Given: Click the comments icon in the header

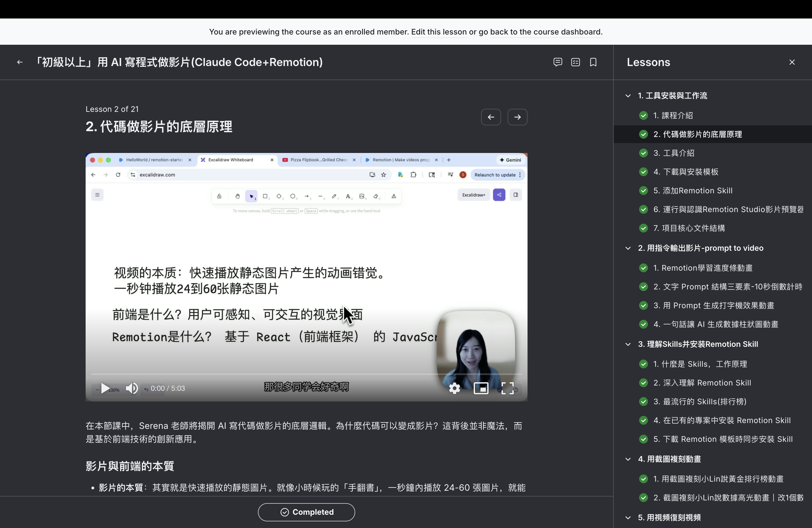Looking at the screenshot, I should click(557, 62).
